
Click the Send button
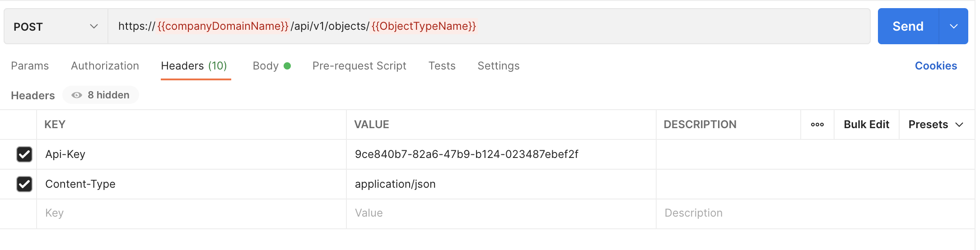click(x=908, y=27)
